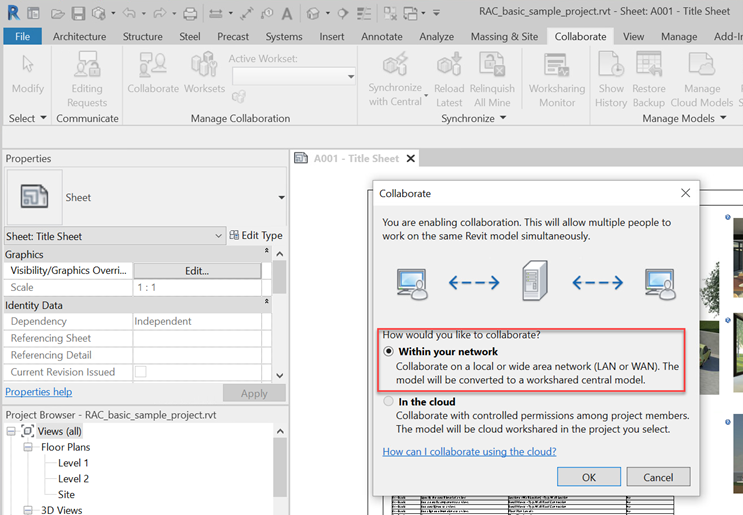Click the Undo arrow icon

click(x=129, y=13)
